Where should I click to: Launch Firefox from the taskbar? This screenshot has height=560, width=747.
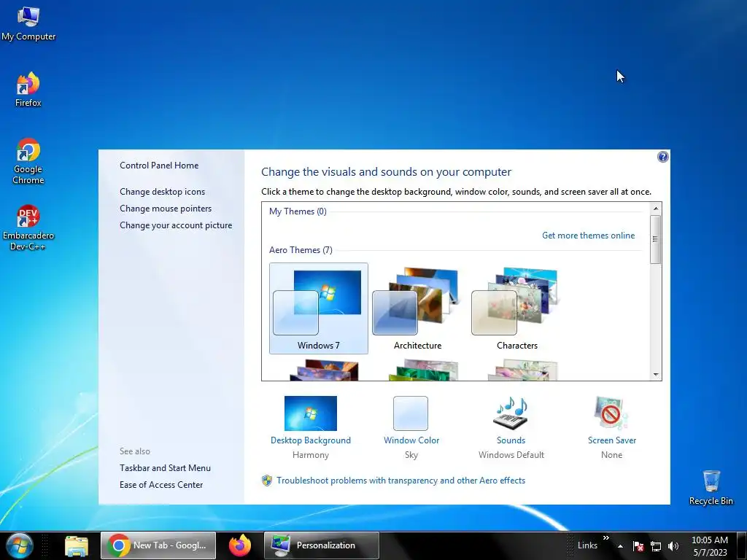pos(239,545)
